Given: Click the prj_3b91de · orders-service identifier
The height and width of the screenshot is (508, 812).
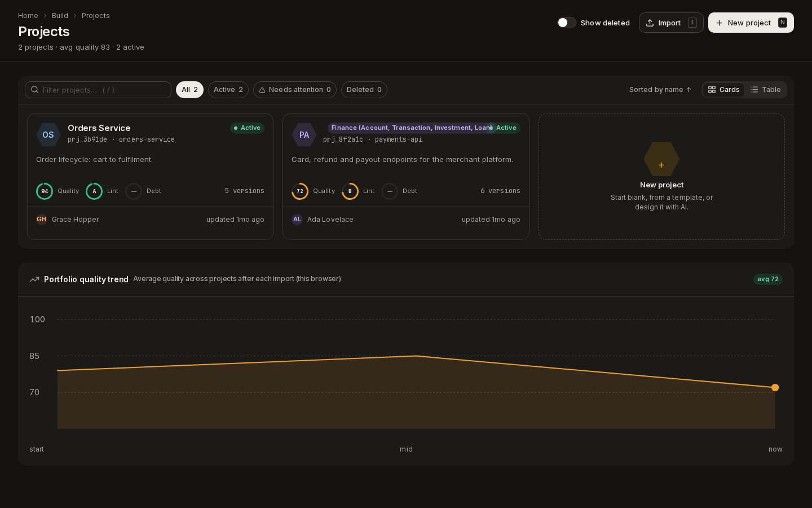Looking at the screenshot, I should click(121, 139).
